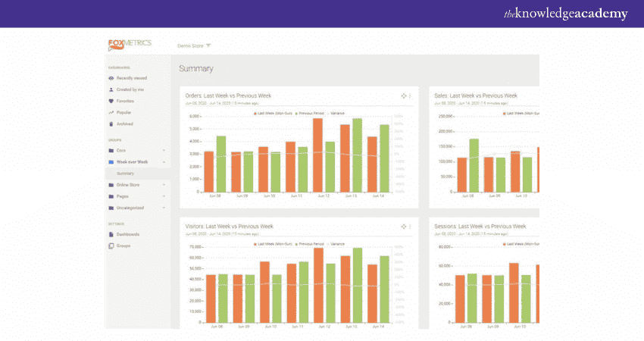Viewport: 644px width, 341px height.
Task: Open the options menu on Visitors chart
Action: coord(411,227)
